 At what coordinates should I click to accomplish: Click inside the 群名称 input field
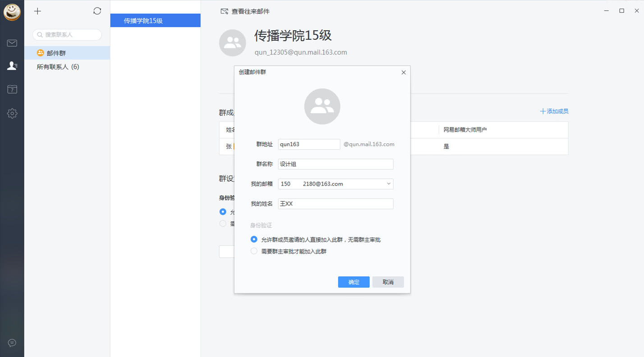(x=336, y=164)
